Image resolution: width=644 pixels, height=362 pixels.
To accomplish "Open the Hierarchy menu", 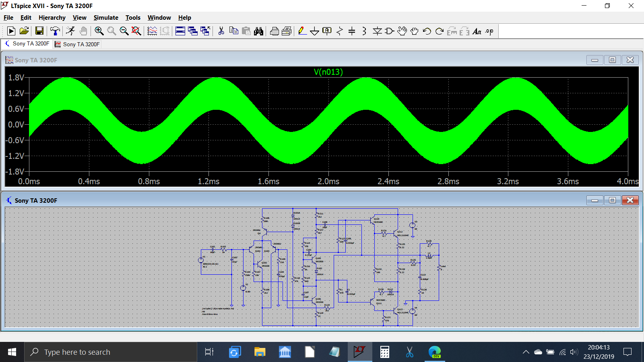I will coord(52,18).
